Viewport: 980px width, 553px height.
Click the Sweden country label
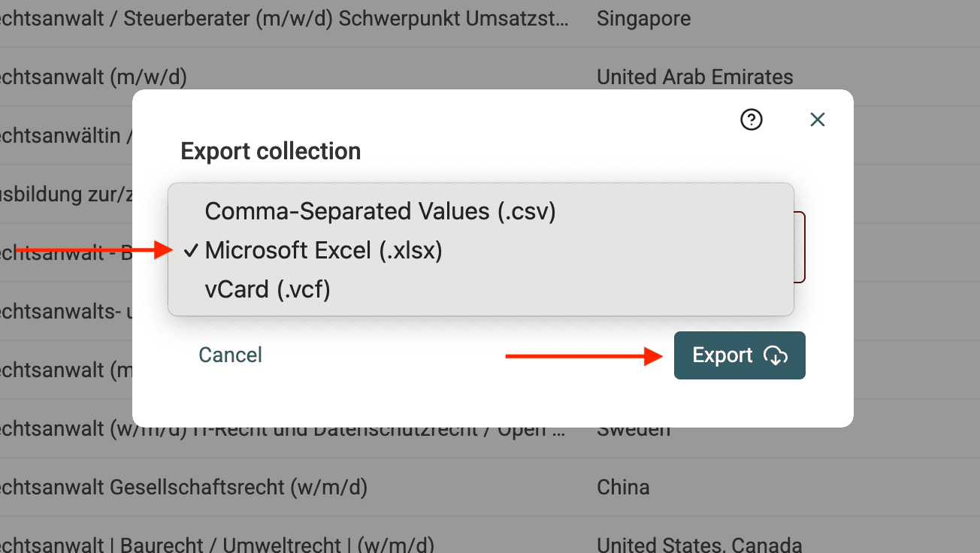(x=634, y=428)
